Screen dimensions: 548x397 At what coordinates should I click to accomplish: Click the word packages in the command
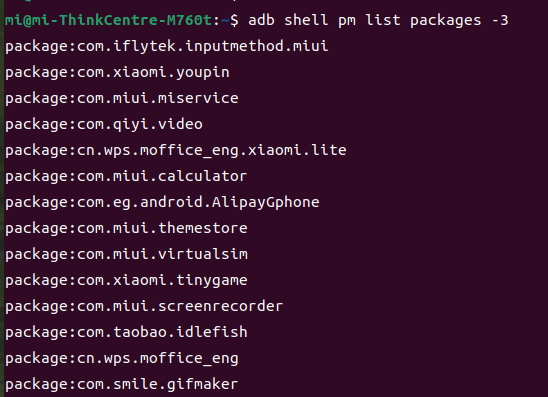coord(446,20)
